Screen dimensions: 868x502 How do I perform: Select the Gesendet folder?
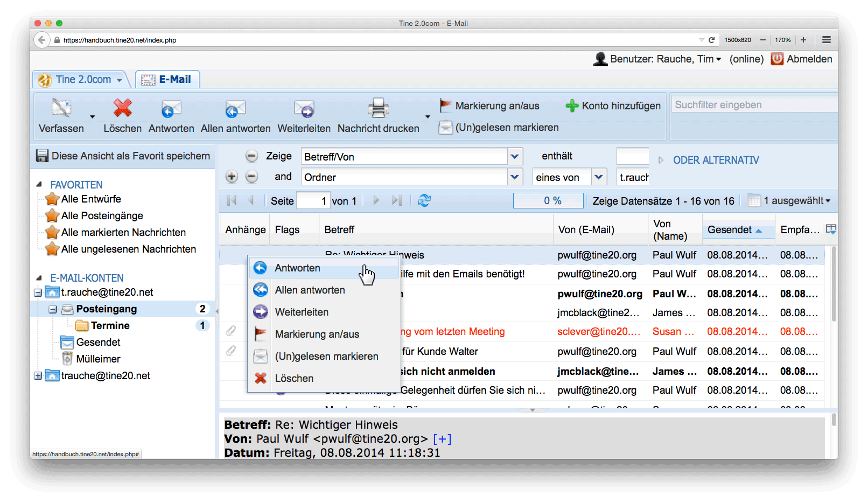point(98,343)
